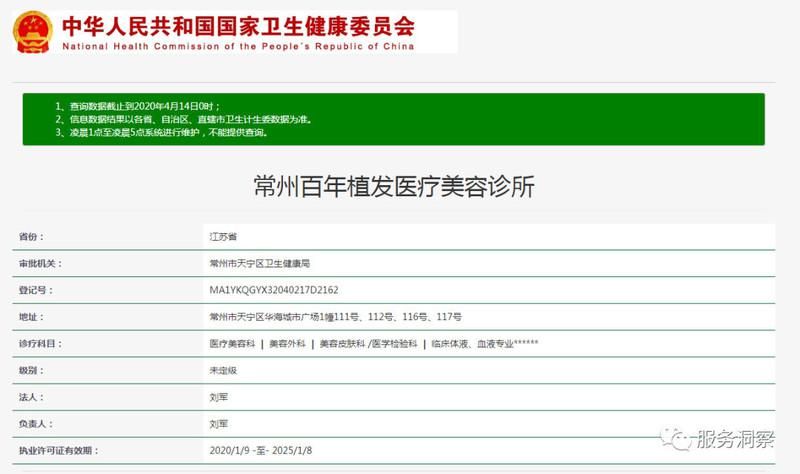
Task: Click the National Health Commission English subtitle
Action: coord(238,46)
